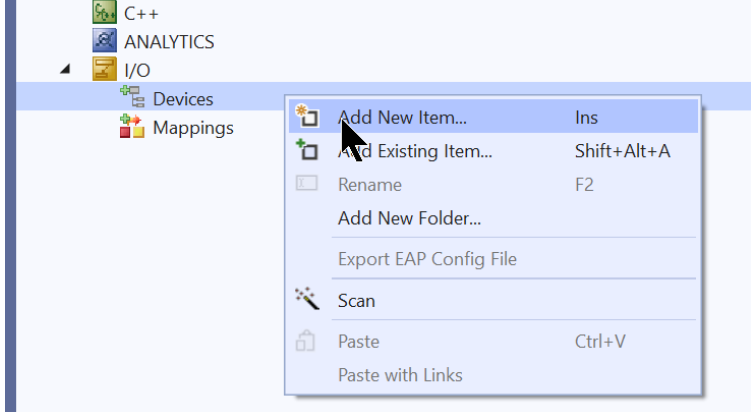Select Scan in the context menu

coord(493,300)
